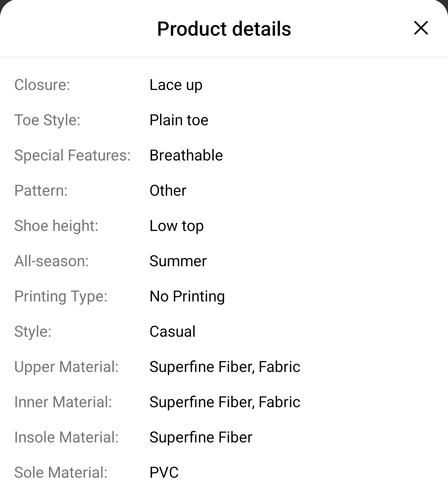The height and width of the screenshot is (486, 448).
Task: Tap the Low top shoe height value
Action: (x=176, y=226)
